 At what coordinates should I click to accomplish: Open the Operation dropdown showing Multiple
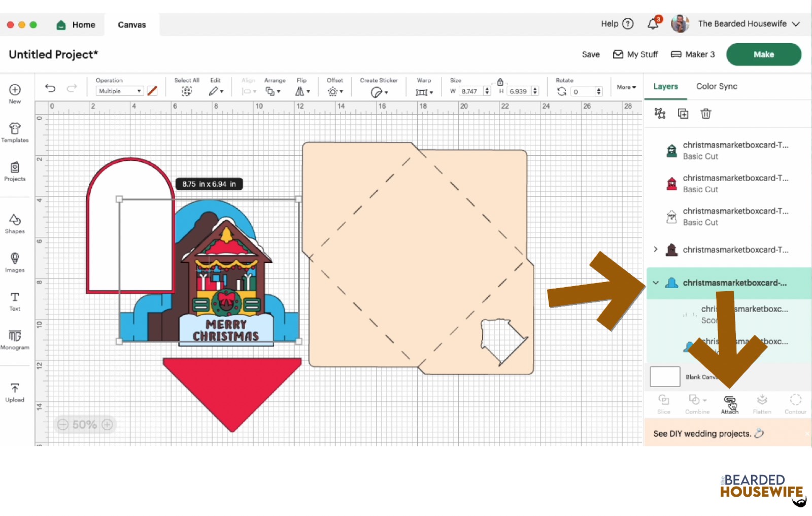(120, 91)
